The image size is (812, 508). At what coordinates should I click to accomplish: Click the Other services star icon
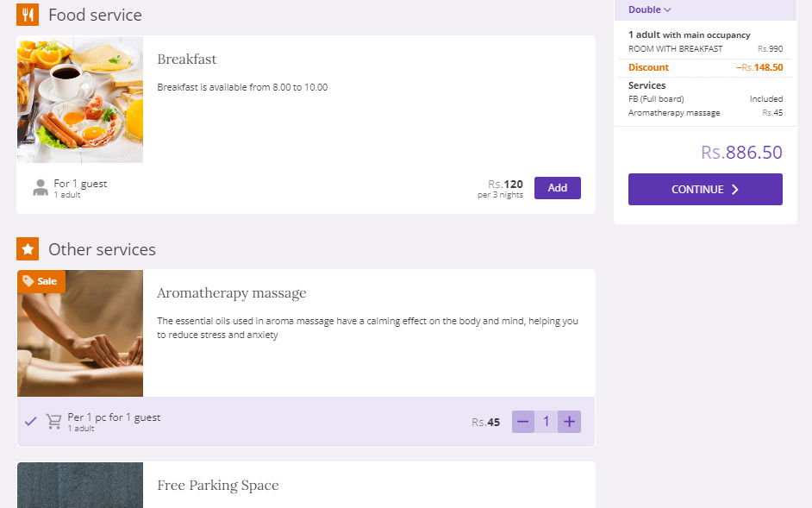tap(28, 249)
